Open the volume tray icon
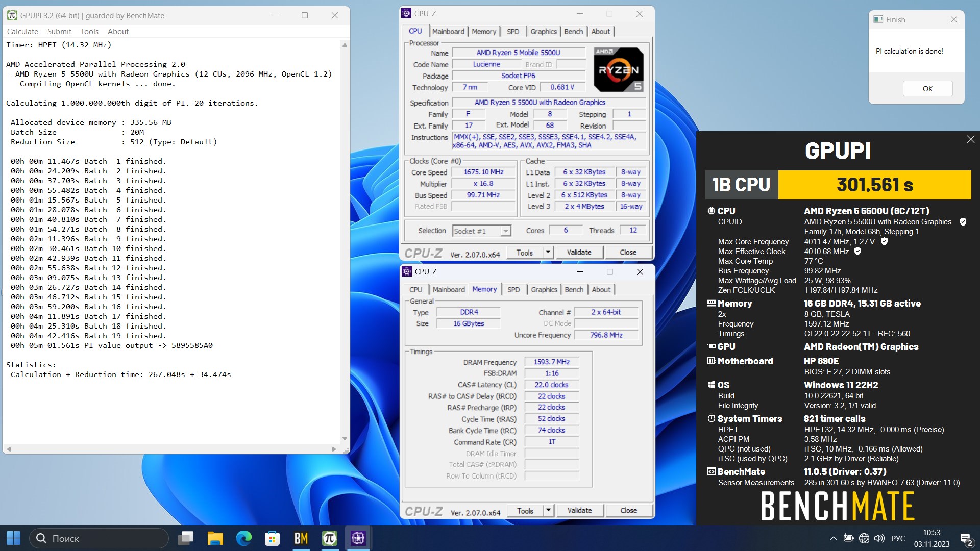 tap(879, 538)
